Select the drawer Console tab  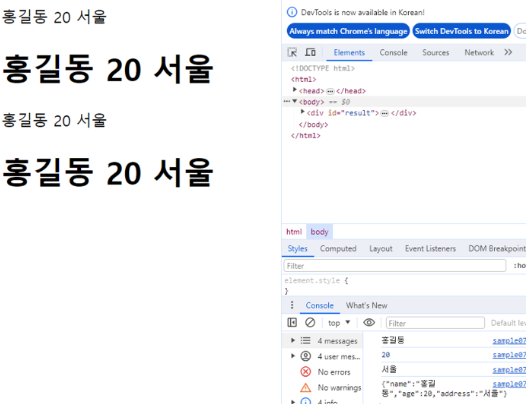click(x=319, y=305)
